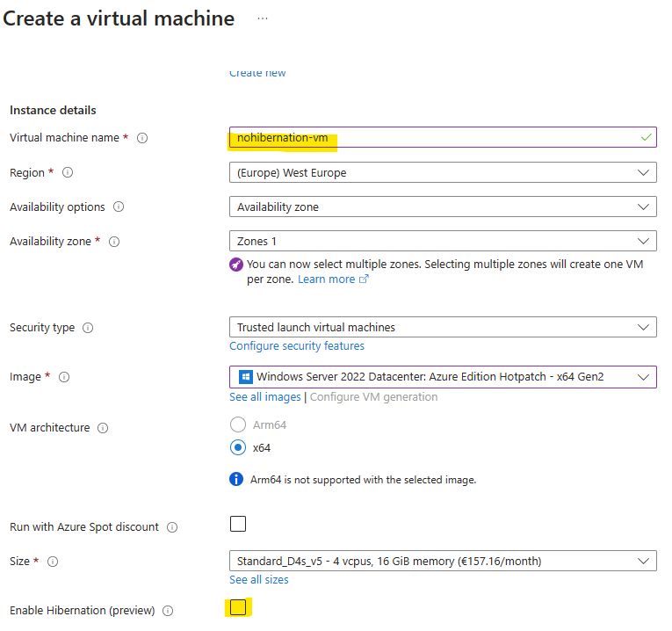This screenshot has width=672, height=631.
Task: Open the Security type dropdown
Action: click(443, 327)
